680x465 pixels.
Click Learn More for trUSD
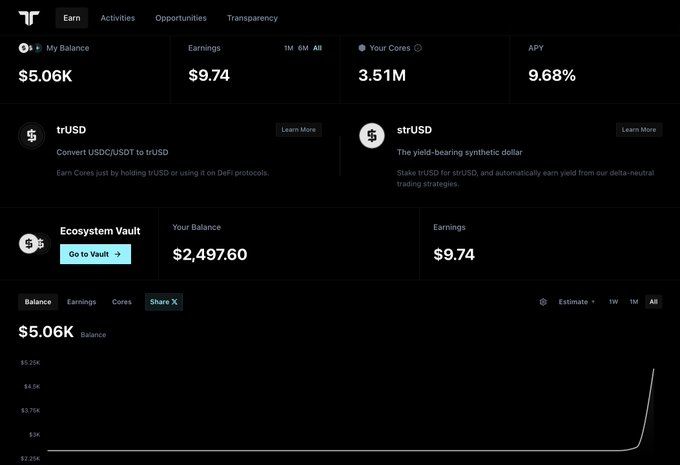click(298, 130)
